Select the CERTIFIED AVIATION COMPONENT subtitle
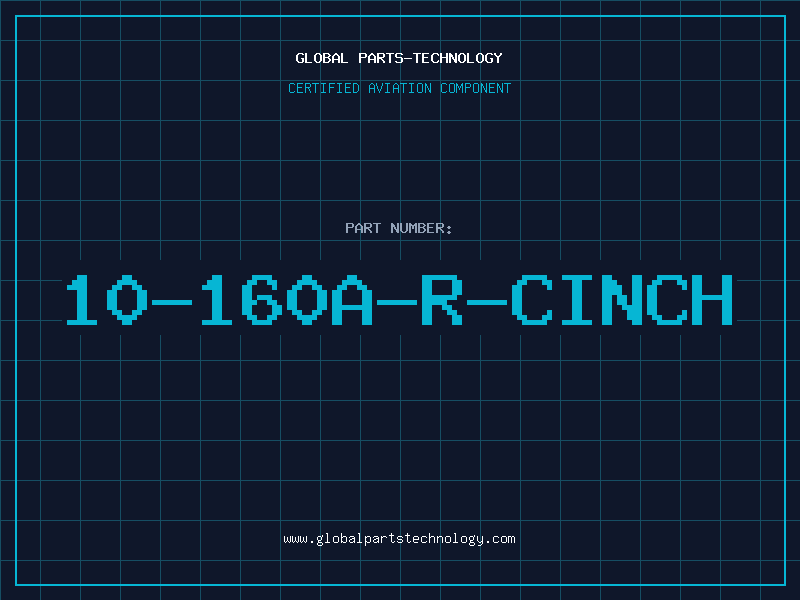 pyautogui.click(x=399, y=88)
